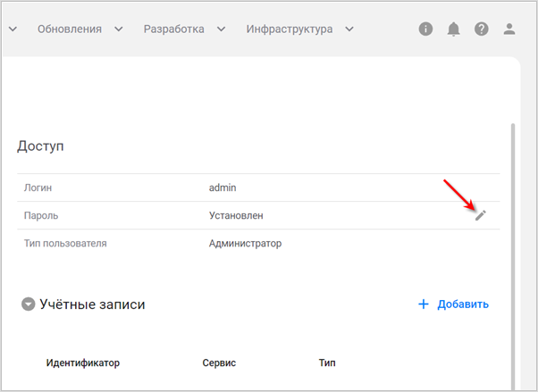
Task: Expand the Обновления menu chevron
Action: (119, 29)
